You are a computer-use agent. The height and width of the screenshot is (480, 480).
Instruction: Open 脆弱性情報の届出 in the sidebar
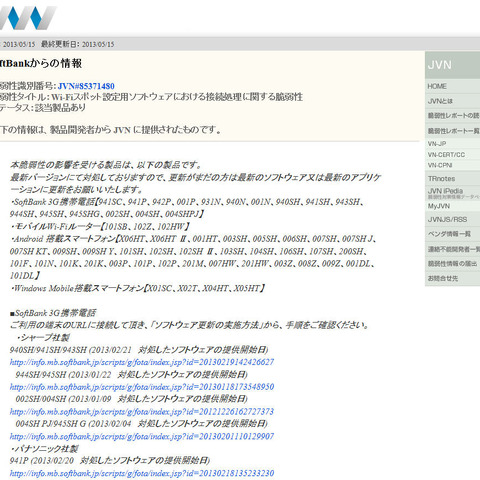click(452, 264)
